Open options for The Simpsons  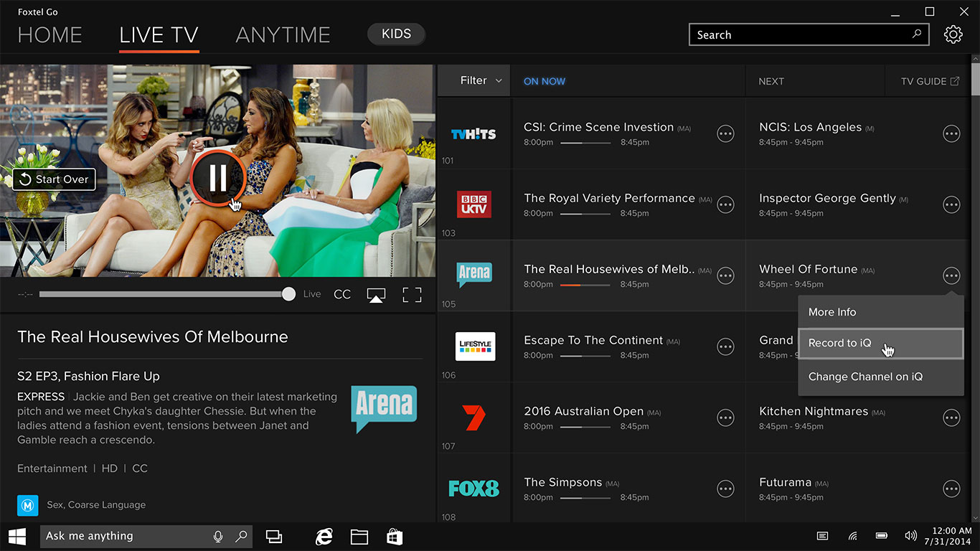point(725,489)
